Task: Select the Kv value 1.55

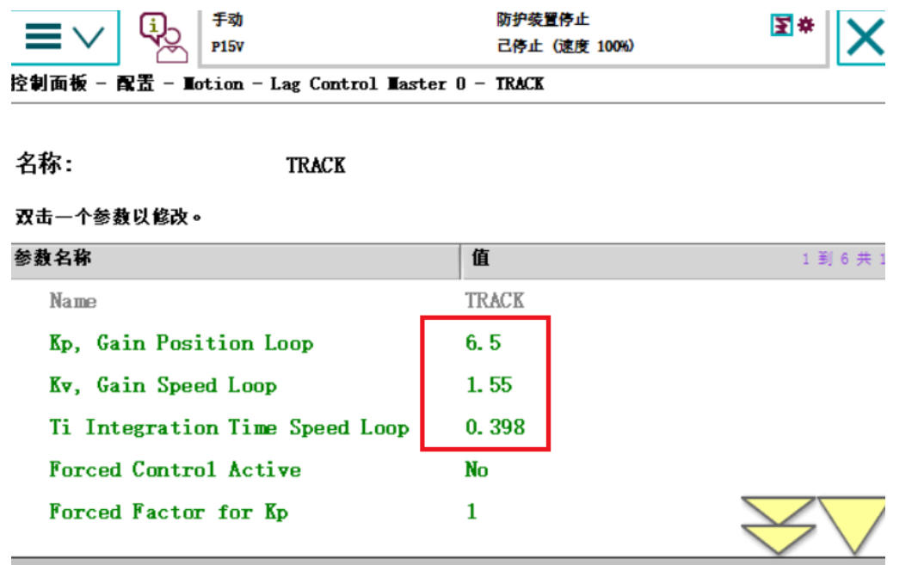Action: [x=489, y=385]
